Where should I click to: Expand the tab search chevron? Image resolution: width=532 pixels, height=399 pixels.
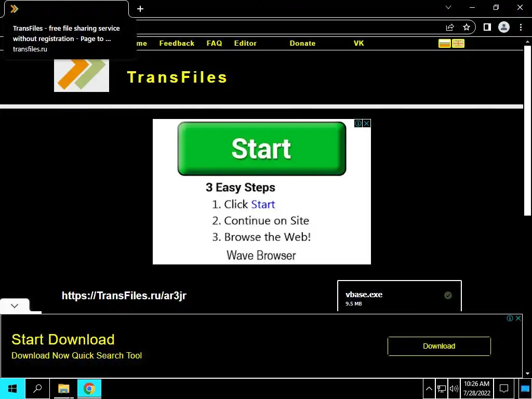(448, 7)
